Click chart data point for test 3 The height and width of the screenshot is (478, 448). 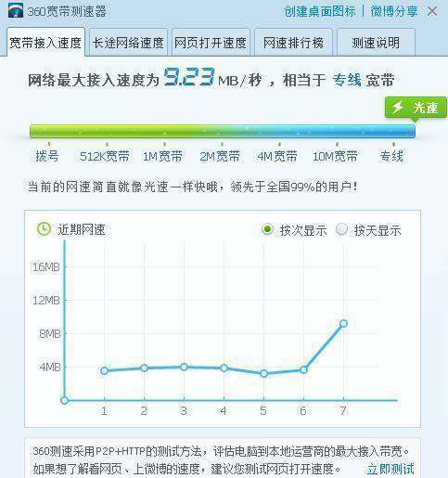click(x=184, y=367)
